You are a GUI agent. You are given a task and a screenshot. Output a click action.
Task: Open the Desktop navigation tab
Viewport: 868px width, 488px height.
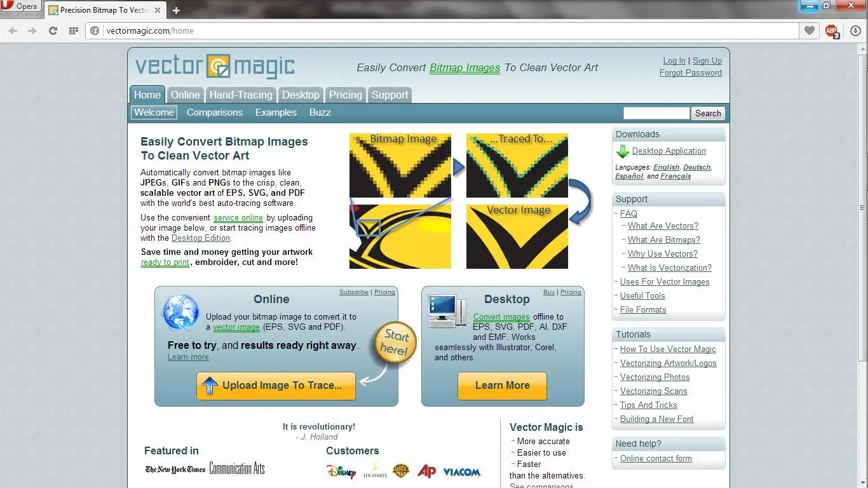click(x=301, y=95)
